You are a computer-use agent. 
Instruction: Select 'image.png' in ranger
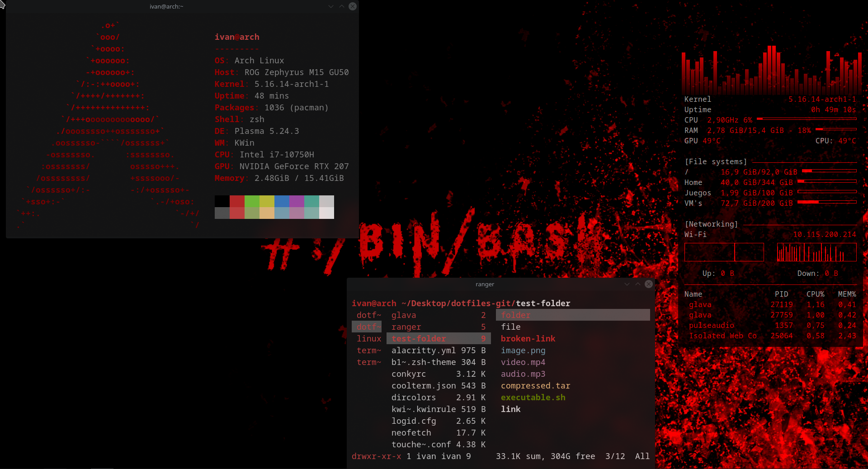pos(523,351)
